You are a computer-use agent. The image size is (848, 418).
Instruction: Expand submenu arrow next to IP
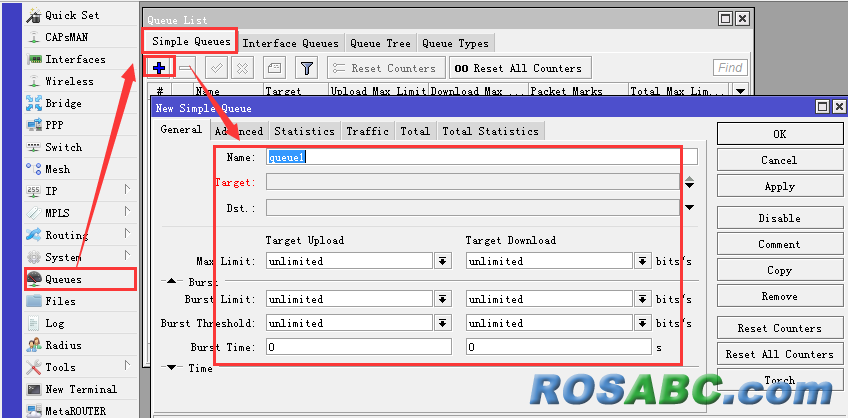coord(128,189)
